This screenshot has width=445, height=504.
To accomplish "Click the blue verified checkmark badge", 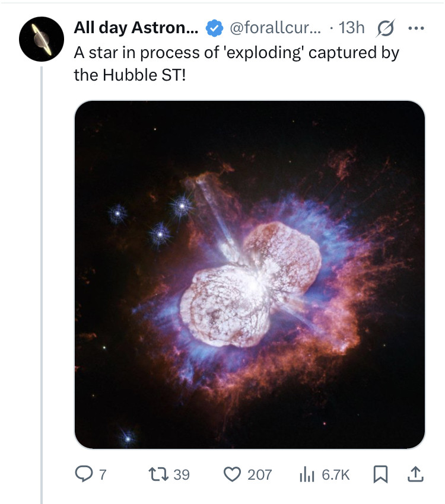I will click(214, 28).
